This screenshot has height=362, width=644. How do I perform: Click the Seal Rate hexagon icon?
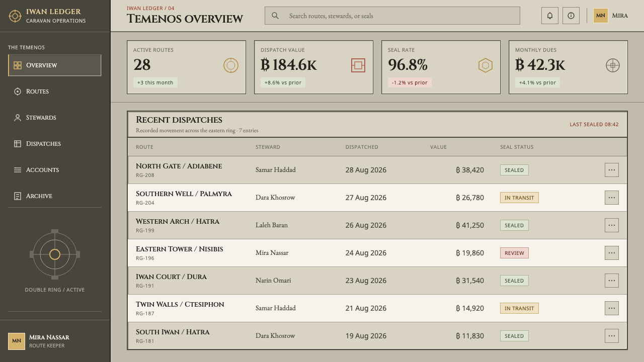pyautogui.click(x=486, y=65)
